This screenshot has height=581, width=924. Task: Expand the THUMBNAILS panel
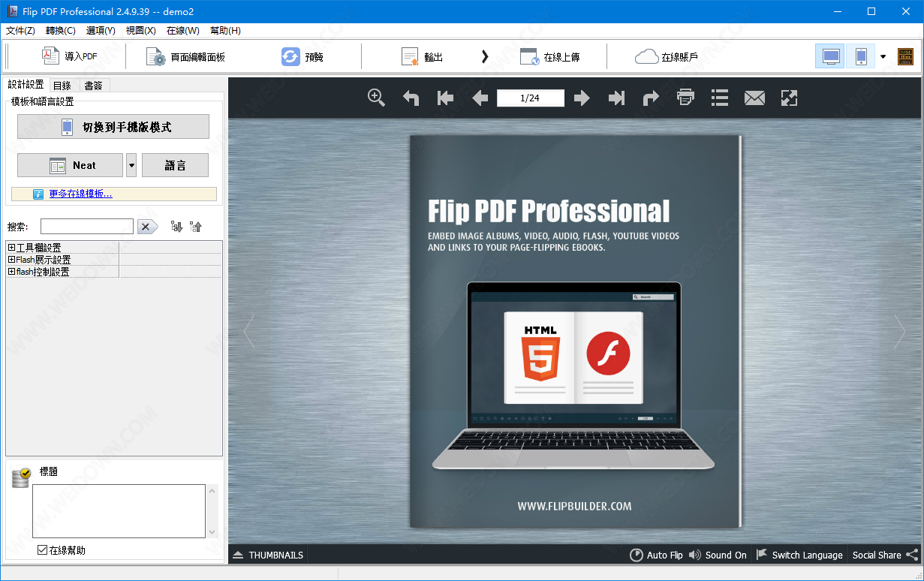268,555
